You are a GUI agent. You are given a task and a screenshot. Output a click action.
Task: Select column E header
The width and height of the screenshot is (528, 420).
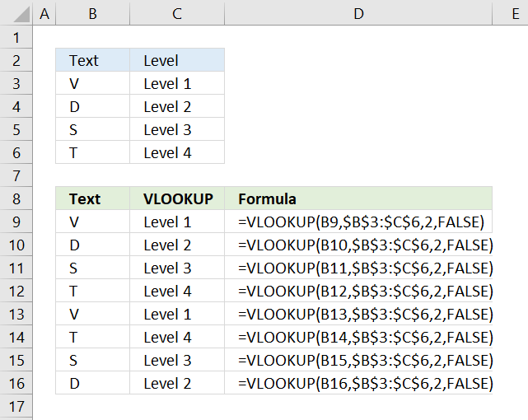click(511, 13)
